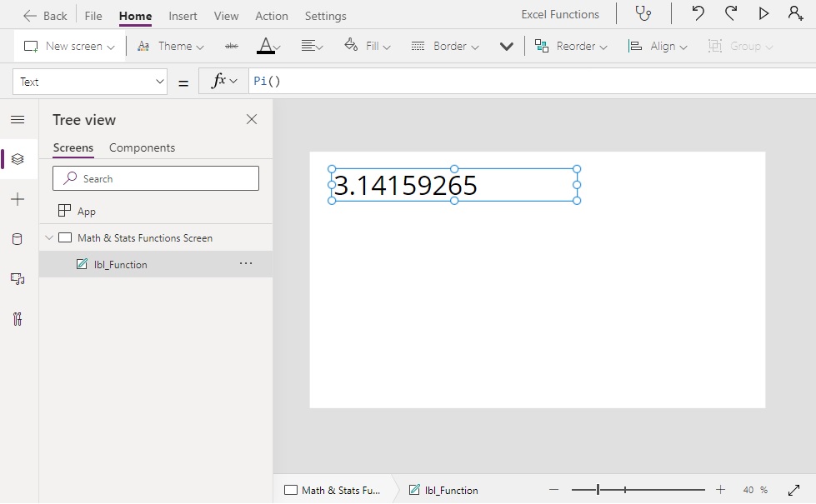Switch to the Components tab
Viewport: 816px width, 504px height.
click(142, 147)
